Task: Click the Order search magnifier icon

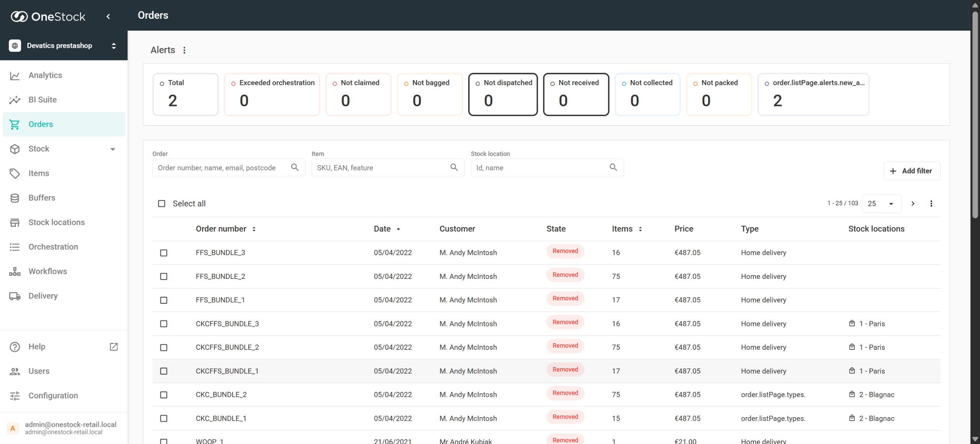Action: pos(295,167)
